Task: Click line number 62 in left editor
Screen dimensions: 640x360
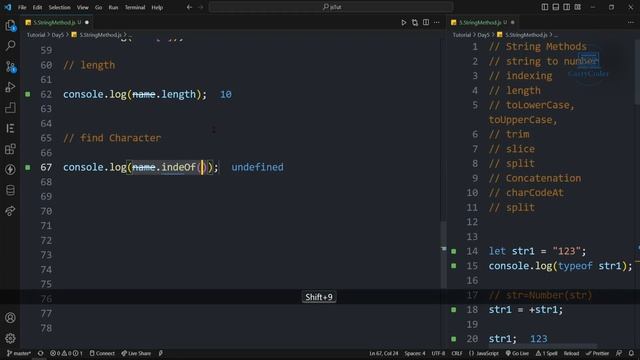Action: (x=46, y=94)
